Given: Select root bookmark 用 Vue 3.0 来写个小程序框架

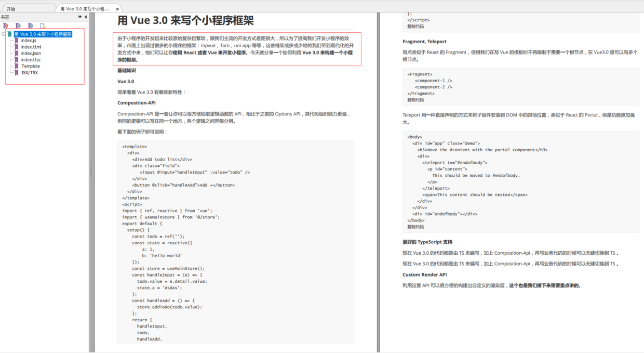Looking at the screenshot, I should pos(43,34).
